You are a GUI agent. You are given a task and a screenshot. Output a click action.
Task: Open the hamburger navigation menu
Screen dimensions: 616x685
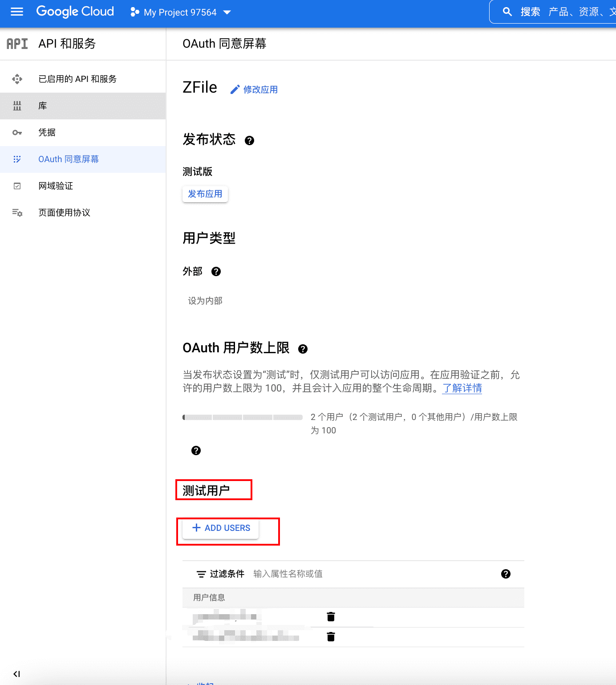[x=17, y=12]
